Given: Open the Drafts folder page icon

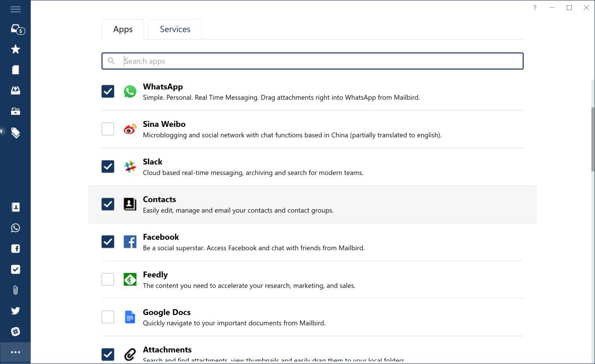Looking at the screenshot, I should point(16,70).
